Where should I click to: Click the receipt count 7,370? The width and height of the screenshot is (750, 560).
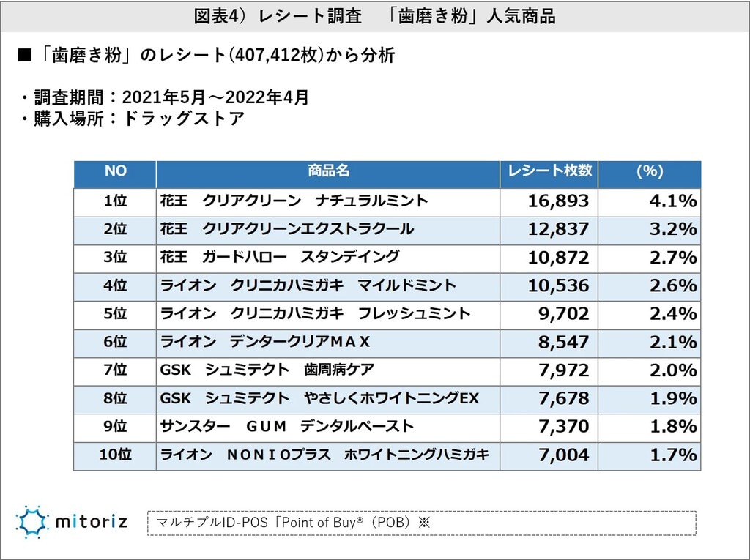coord(563,427)
